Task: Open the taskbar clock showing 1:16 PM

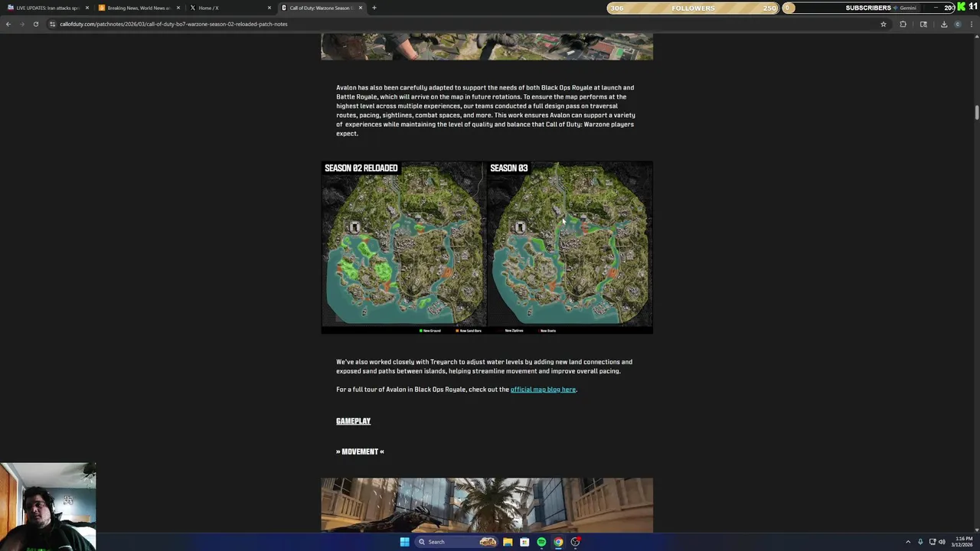Action: (x=962, y=542)
